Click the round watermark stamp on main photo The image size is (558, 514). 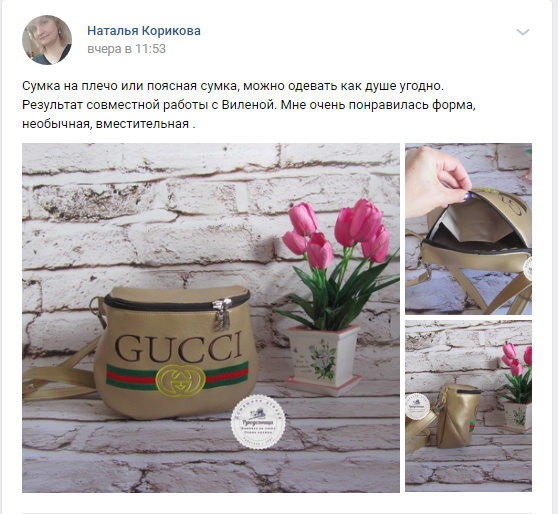pyautogui.click(x=258, y=422)
